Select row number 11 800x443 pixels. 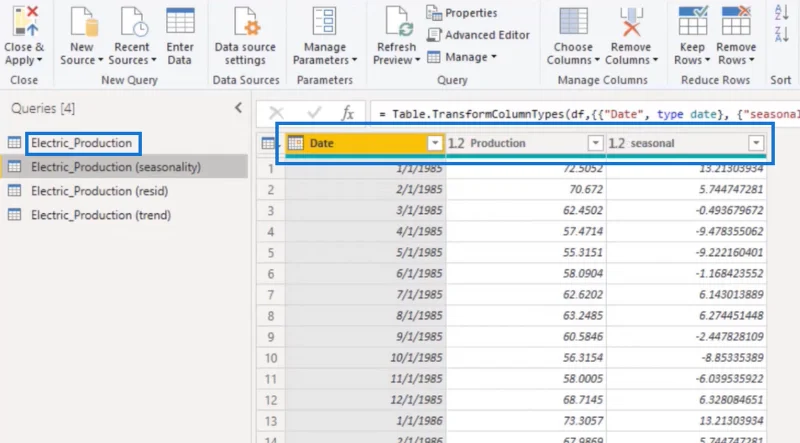pos(270,379)
